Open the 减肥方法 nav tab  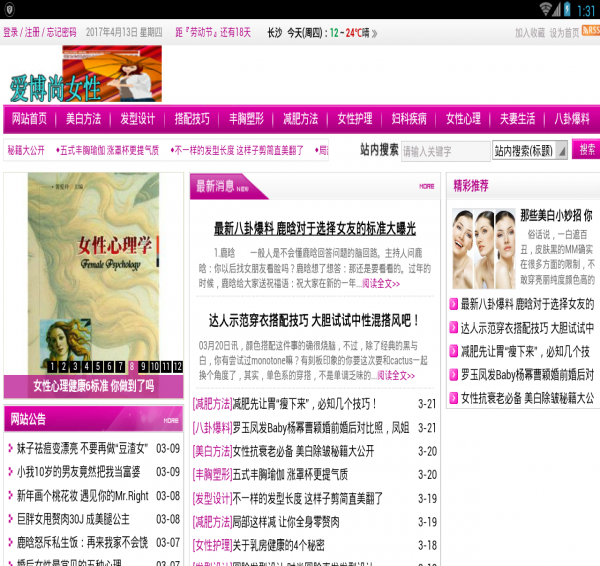tap(301, 119)
